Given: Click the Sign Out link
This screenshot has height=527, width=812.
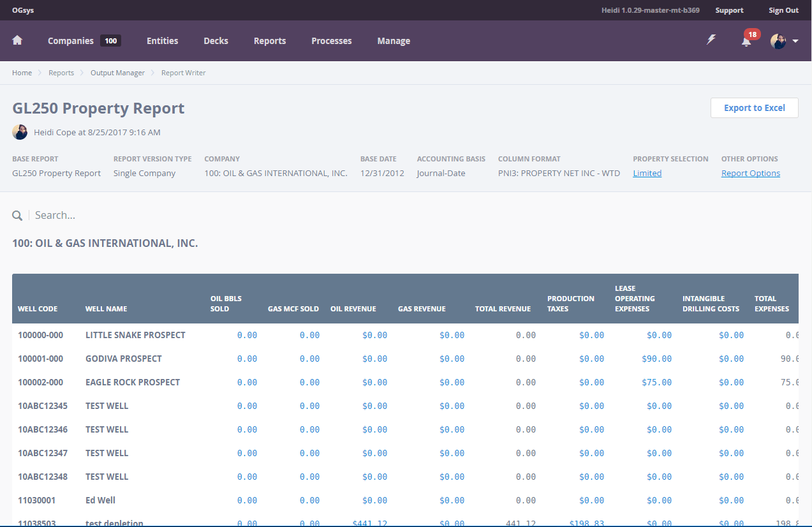Looking at the screenshot, I should click(x=783, y=10).
